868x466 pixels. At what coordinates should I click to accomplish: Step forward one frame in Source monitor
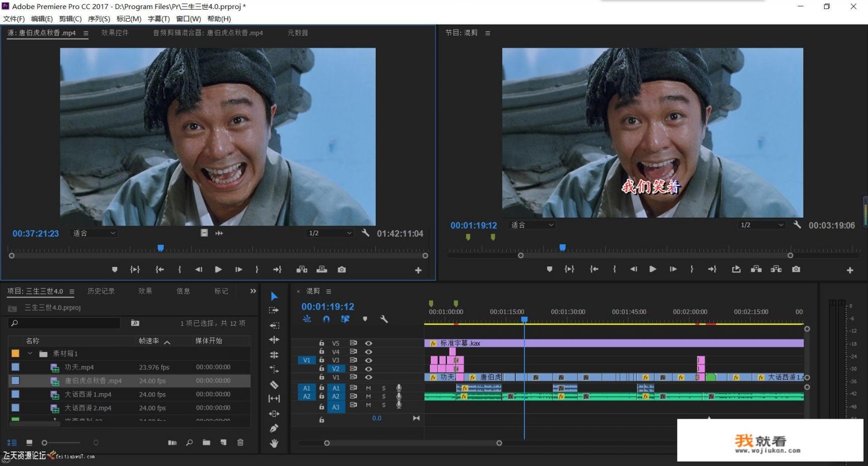[239, 270]
